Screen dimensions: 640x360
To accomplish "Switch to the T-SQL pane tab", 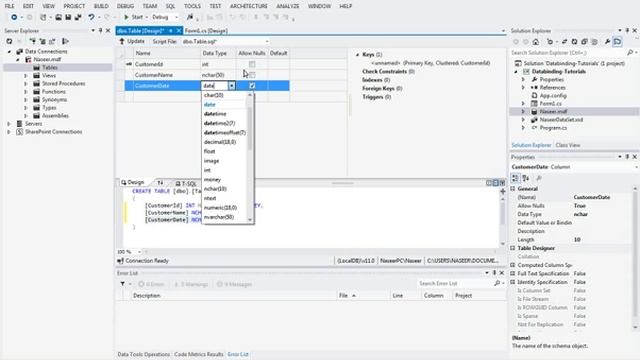I will [186, 183].
